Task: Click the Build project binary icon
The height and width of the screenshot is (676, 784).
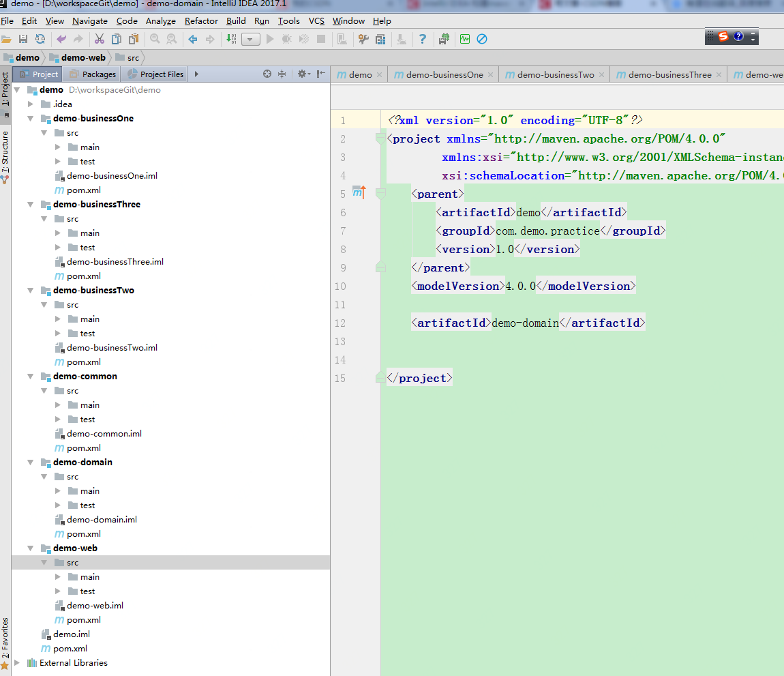Action: pyautogui.click(x=231, y=39)
